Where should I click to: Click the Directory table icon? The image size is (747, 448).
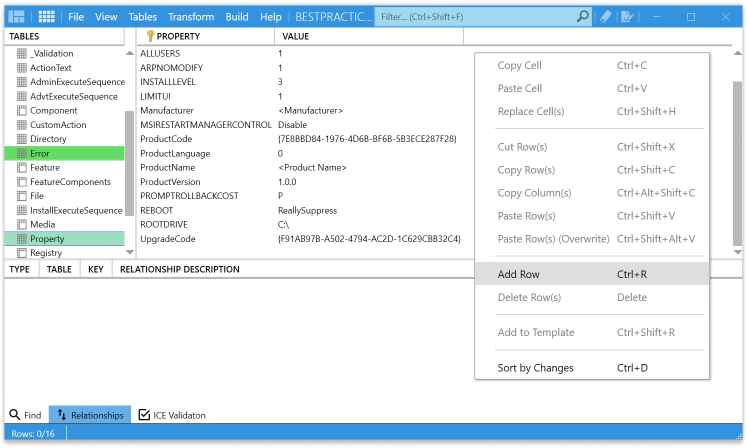pos(21,139)
